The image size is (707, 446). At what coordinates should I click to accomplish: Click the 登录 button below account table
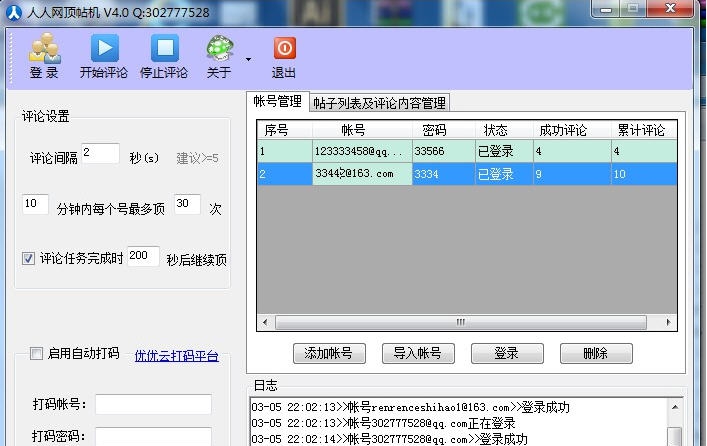pos(507,353)
